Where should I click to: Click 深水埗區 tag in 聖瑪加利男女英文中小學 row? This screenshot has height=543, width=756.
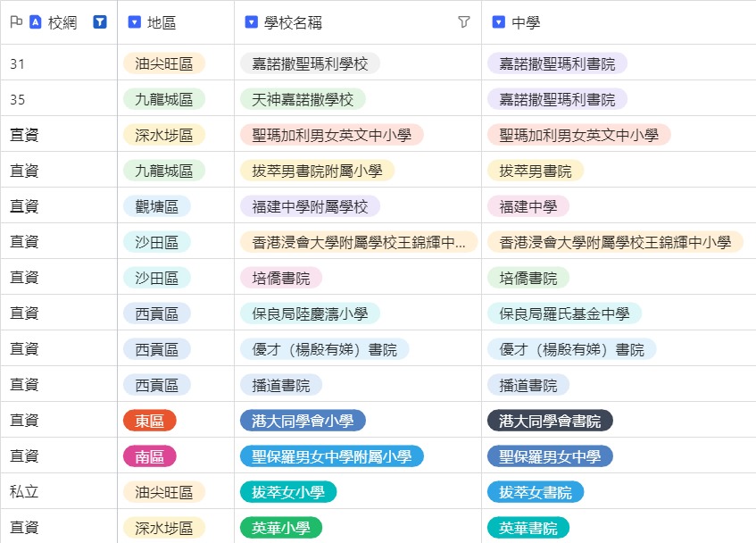coord(164,135)
